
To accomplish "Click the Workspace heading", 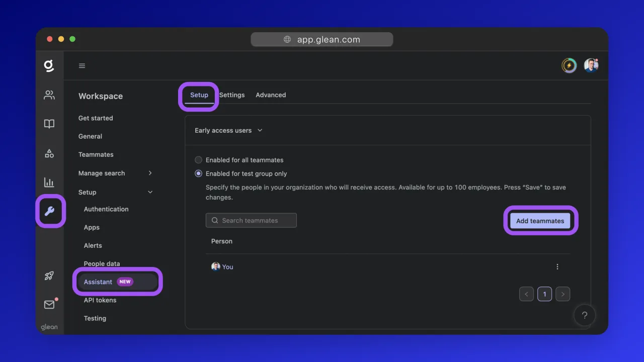I will (x=101, y=96).
